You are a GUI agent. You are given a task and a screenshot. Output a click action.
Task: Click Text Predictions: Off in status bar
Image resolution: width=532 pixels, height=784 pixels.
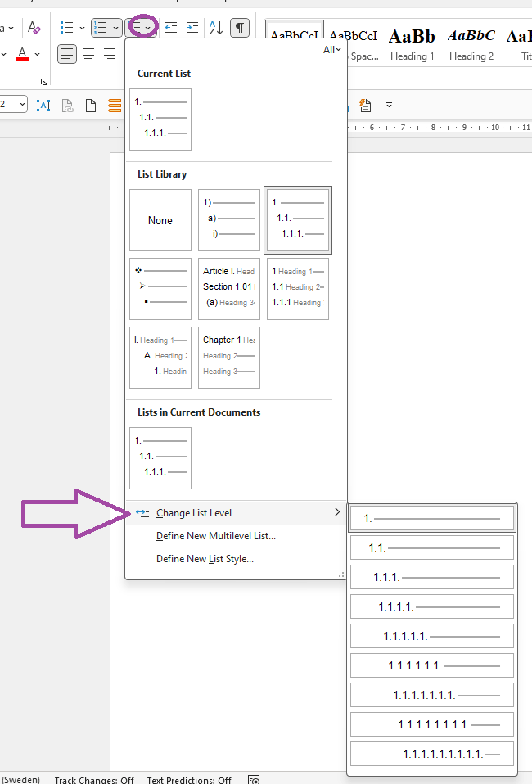coord(189,780)
